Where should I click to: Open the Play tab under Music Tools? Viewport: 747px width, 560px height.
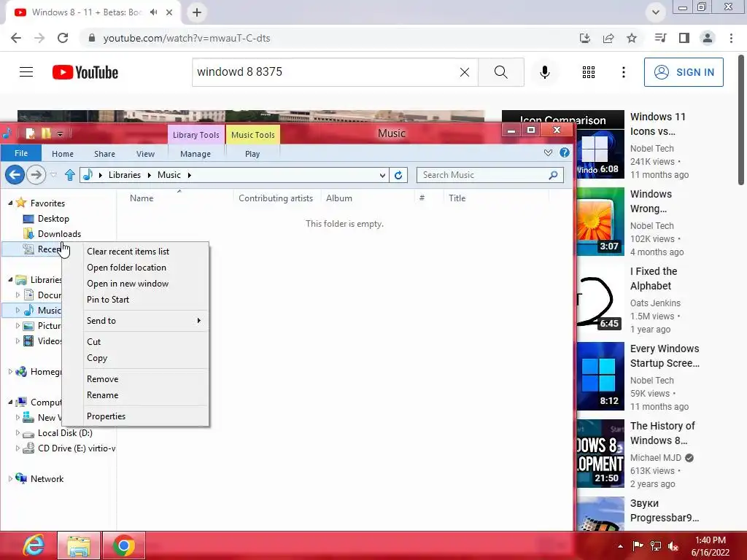pyautogui.click(x=252, y=154)
